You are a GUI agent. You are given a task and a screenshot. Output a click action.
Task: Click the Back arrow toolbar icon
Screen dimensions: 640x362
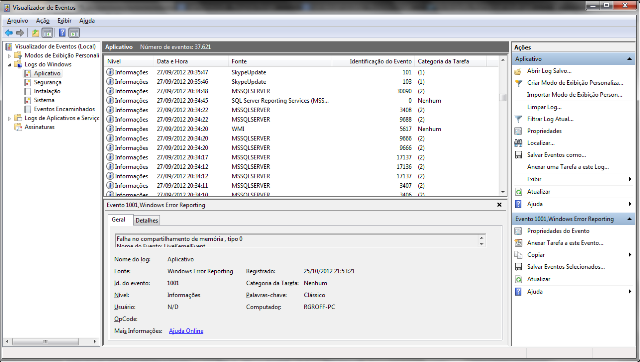pos(9,33)
